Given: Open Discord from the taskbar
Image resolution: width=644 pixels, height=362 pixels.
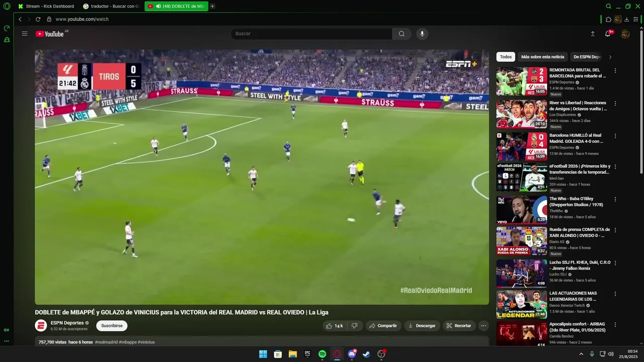Looking at the screenshot, I should pyautogui.click(x=352, y=354).
